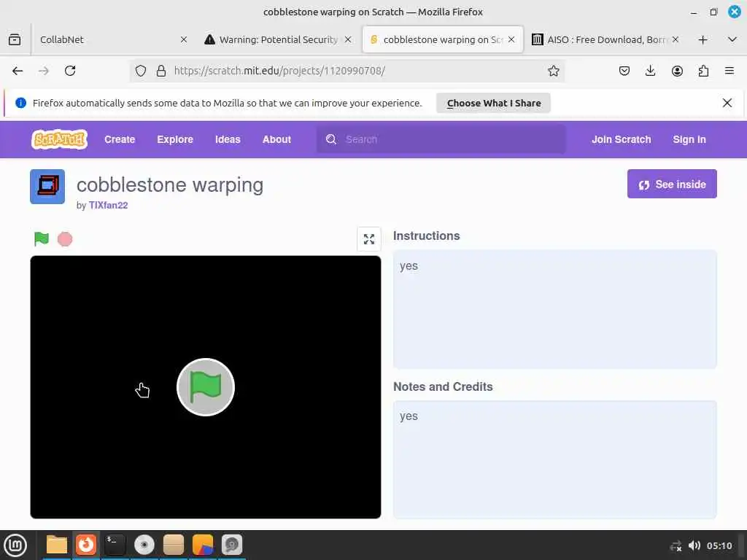The image size is (747, 560).
Task: Close the CollabNet tab
Action: coord(184,39)
